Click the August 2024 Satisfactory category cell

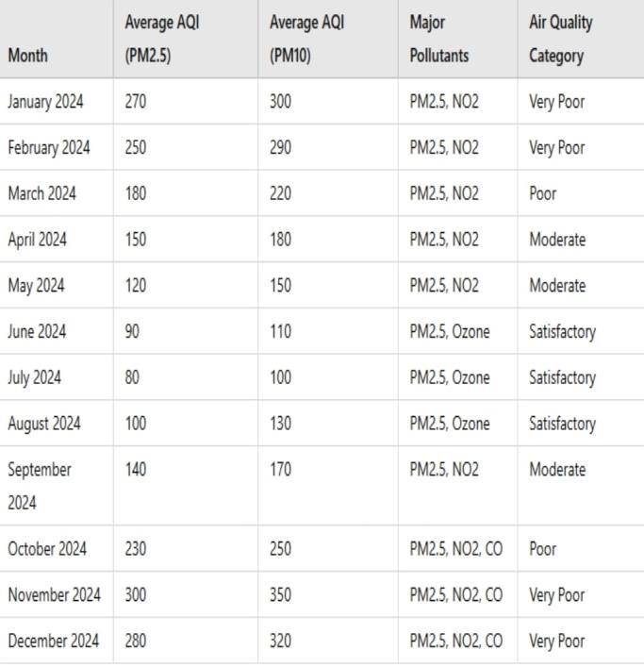click(562, 424)
